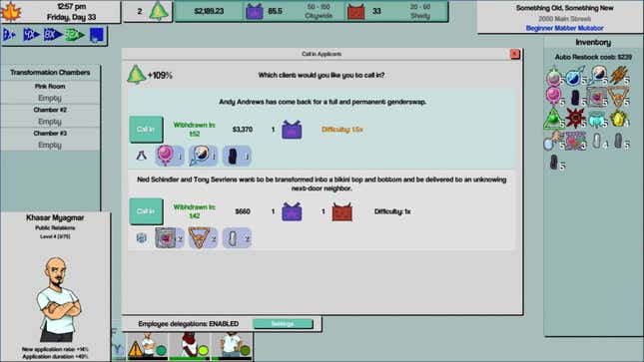Call in Andy Andrews for the genderswap
This screenshot has height=362, width=644.
tap(146, 130)
